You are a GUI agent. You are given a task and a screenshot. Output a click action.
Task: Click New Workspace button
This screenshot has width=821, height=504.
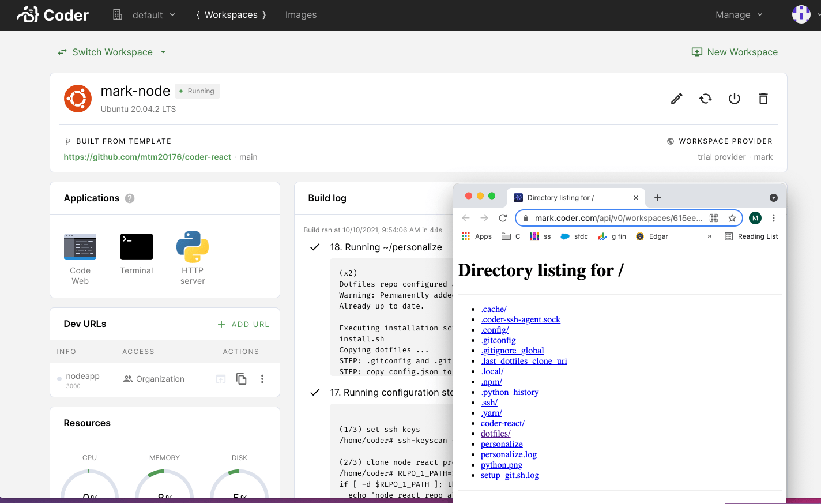735,52
